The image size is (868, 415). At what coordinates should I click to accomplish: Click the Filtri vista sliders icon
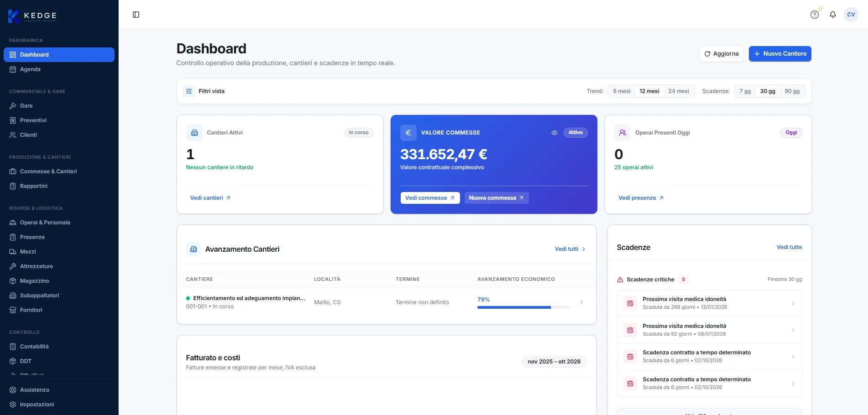click(189, 91)
